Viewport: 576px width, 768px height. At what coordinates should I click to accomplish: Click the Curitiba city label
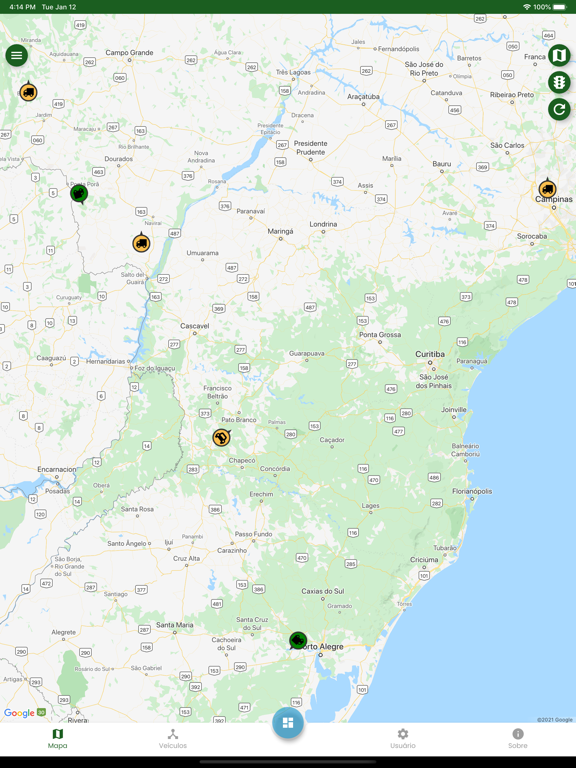tap(430, 354)
